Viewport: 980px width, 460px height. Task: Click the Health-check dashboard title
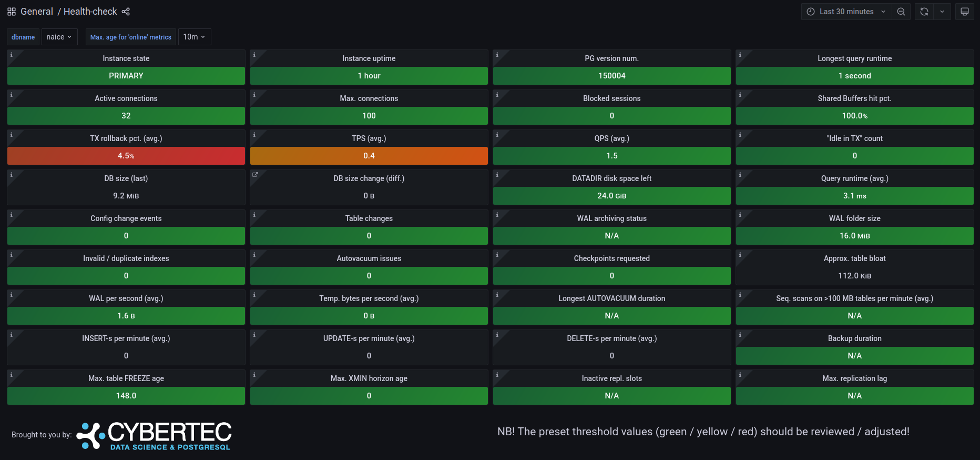pyautogui.click(x=90, y=12)
